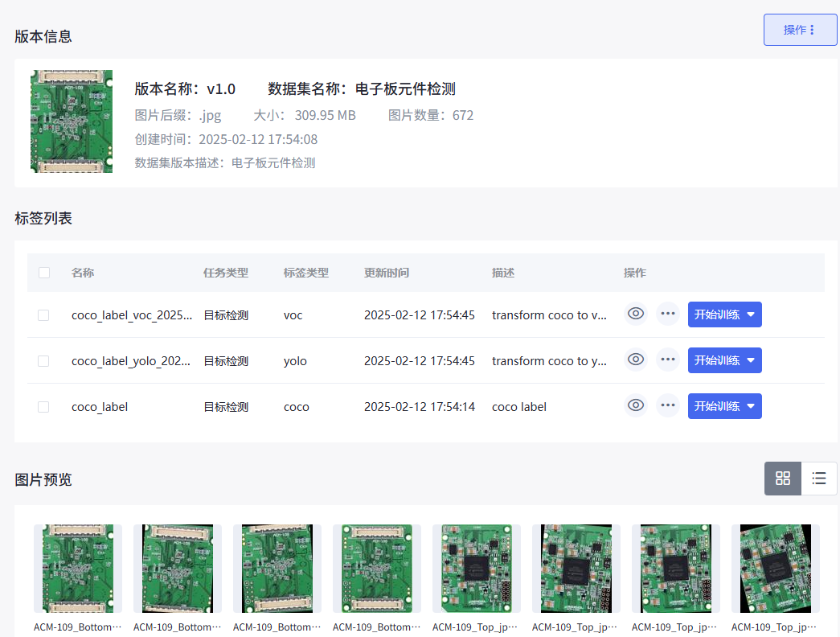This screenshot has width=840, height=637.
Task: Click the more options icon on coco_label row
Action: click(668, 405)
